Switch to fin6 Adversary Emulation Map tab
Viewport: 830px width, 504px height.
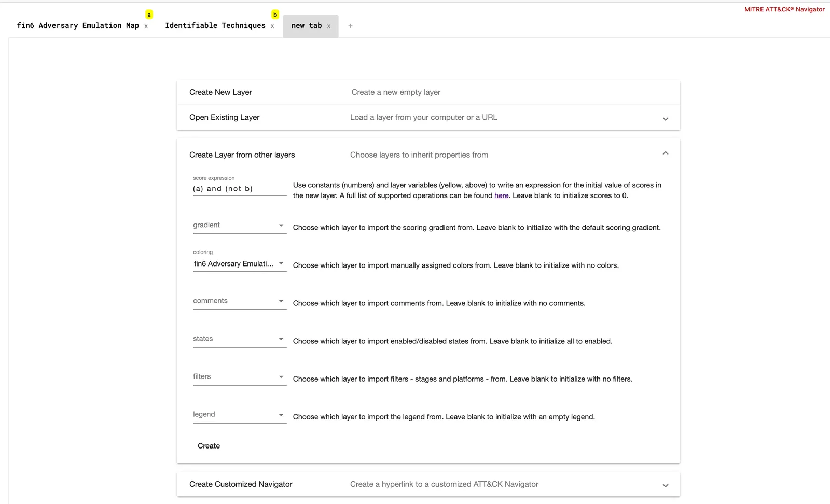point(78,25)
